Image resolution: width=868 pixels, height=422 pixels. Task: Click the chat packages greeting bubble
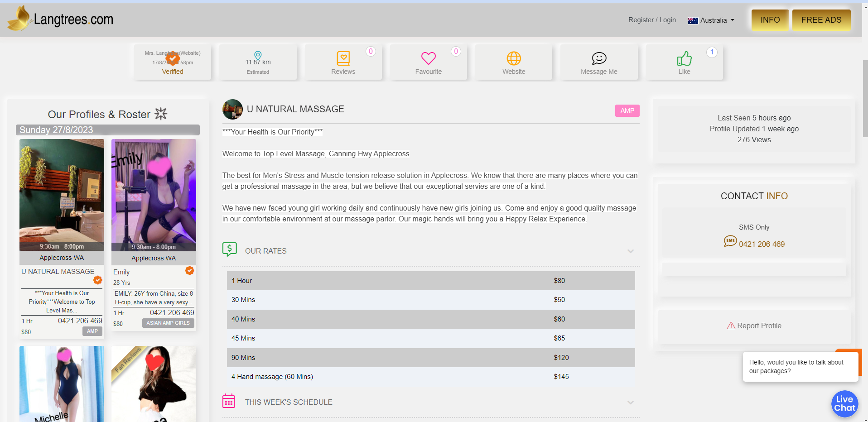[x=800, y=367]
